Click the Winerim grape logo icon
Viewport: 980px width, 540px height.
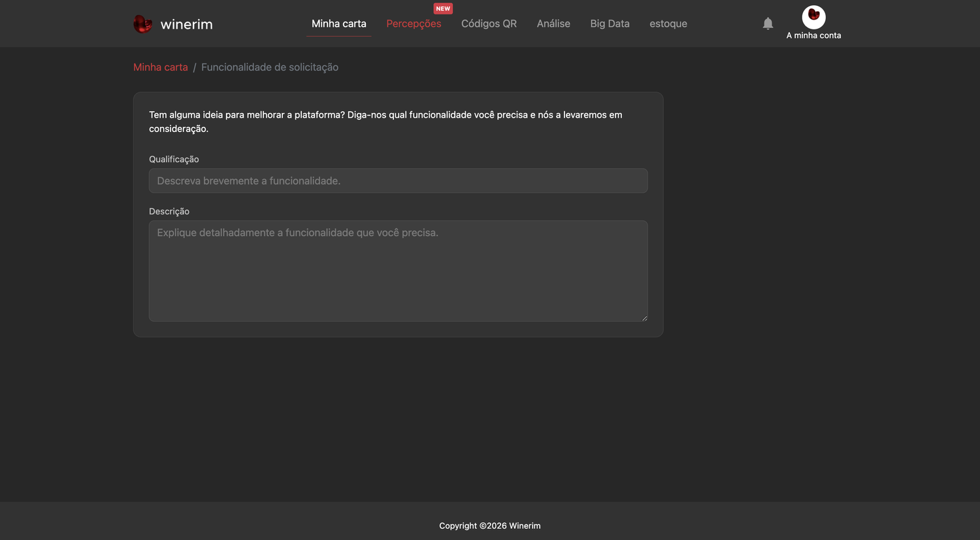[x=142, y=24]
